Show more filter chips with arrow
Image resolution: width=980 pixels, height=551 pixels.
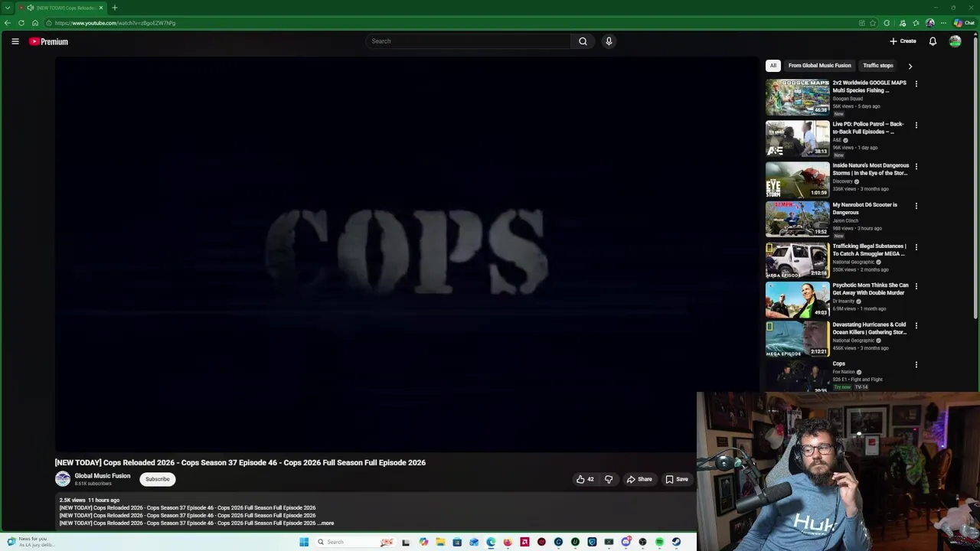tap(910, 66)
